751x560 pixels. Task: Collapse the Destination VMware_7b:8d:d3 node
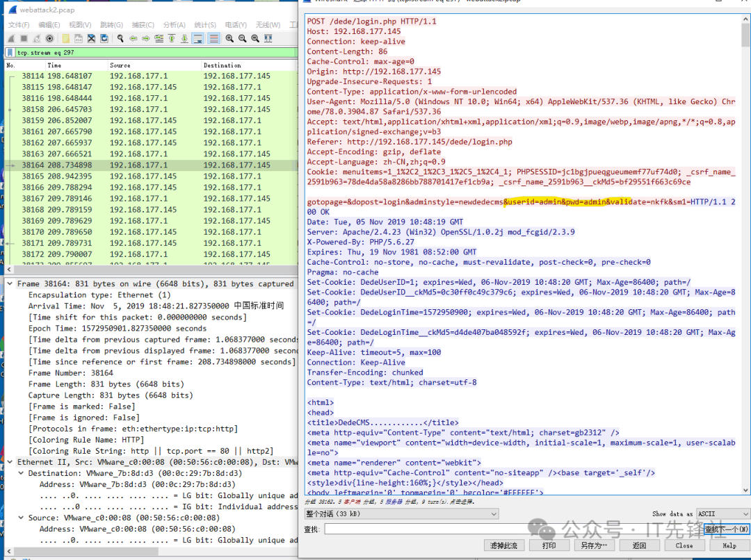click(x=21, y=473)
